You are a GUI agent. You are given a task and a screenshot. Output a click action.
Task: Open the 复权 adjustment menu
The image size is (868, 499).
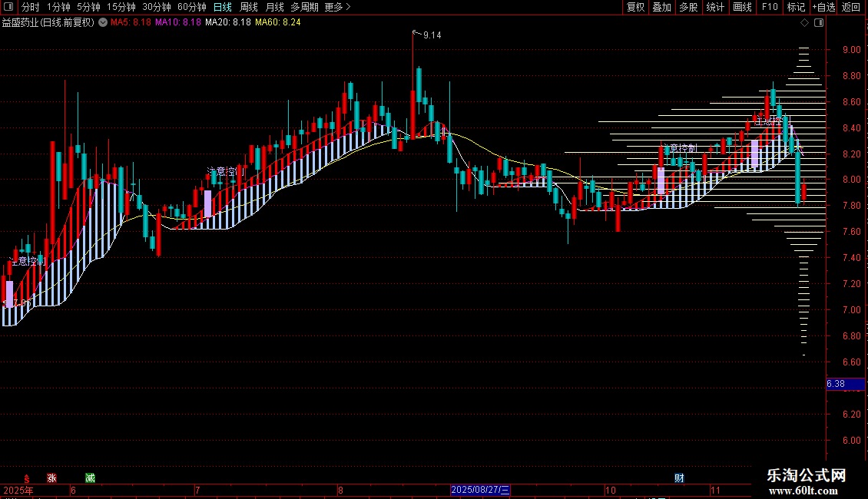[635, 7]
